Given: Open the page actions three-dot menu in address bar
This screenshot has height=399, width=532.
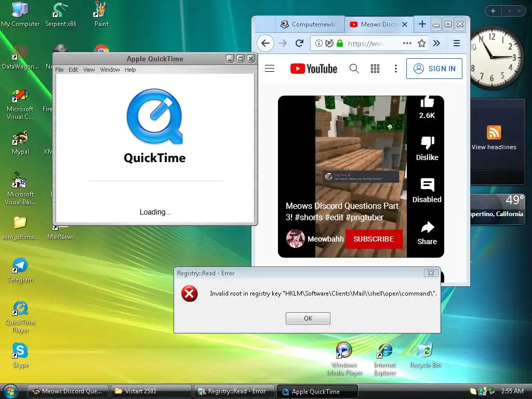Looking at the screenshot, I should [x=407, y=43].
